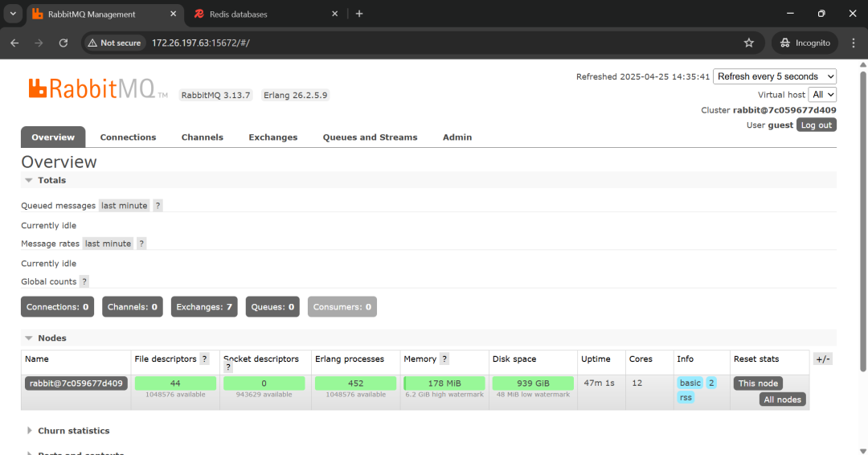Click the rss info tag
Screen dimensions: 868x455
686,397
